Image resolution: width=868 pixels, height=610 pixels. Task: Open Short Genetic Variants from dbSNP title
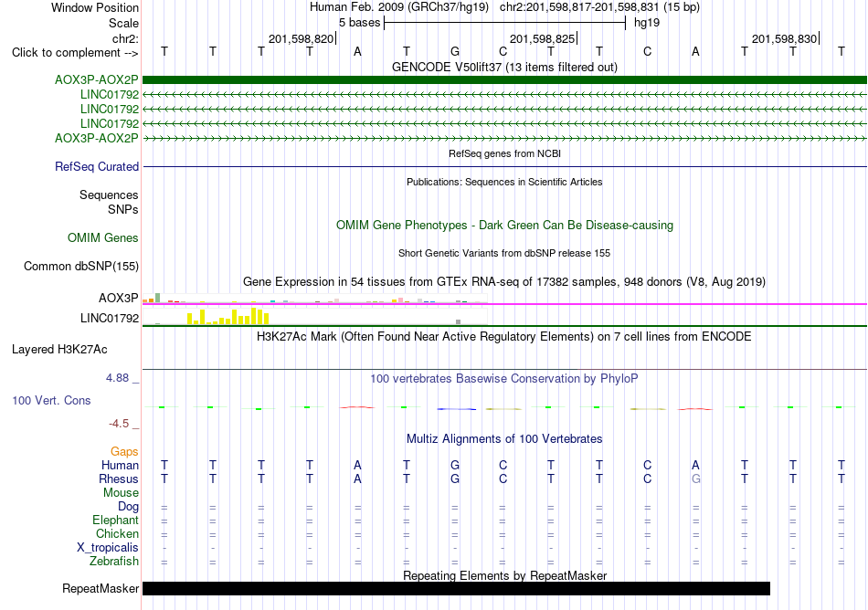click(504, 253)
